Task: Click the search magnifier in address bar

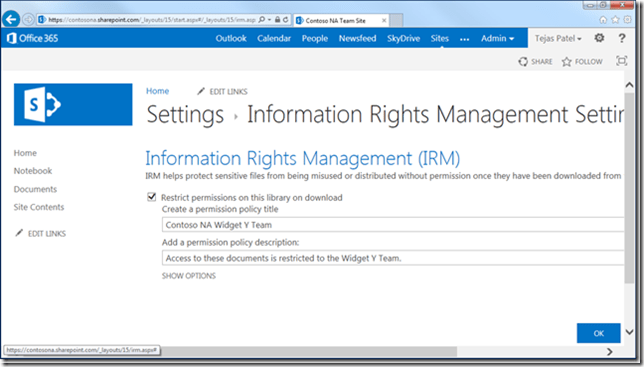Action: pos(262,19)
